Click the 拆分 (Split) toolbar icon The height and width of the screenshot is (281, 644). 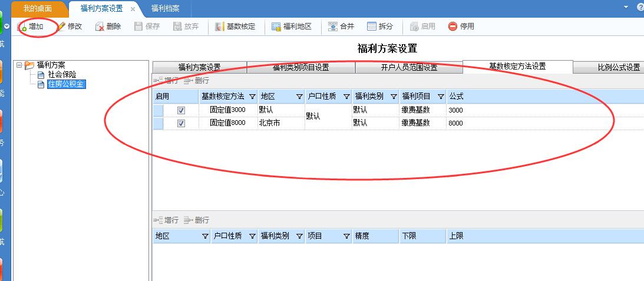[x=372, y=27]
